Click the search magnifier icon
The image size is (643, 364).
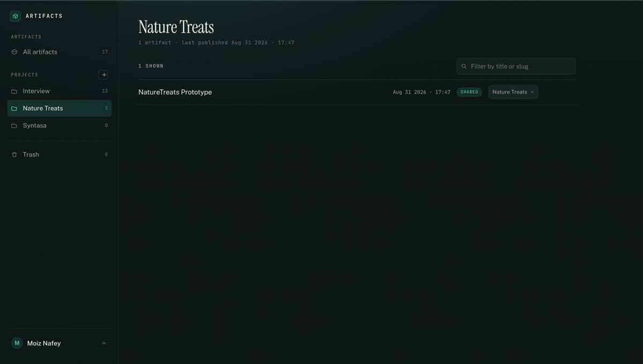(464, 66)
